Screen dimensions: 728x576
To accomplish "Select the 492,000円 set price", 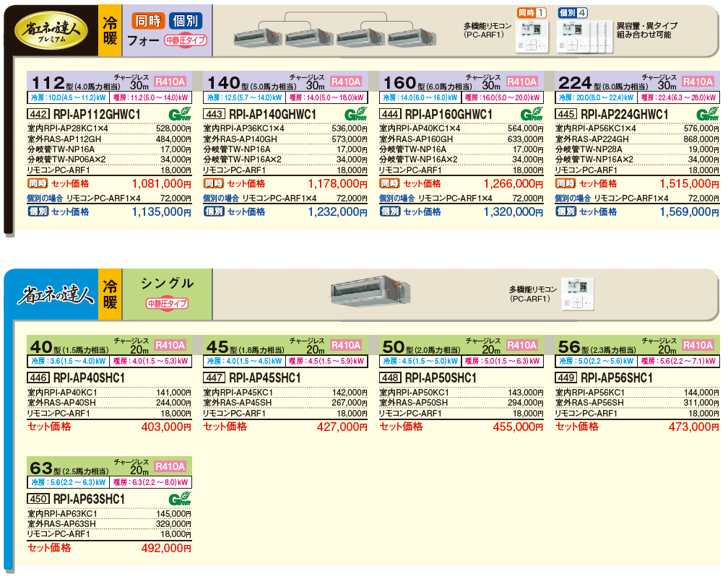I will (166, 548).
